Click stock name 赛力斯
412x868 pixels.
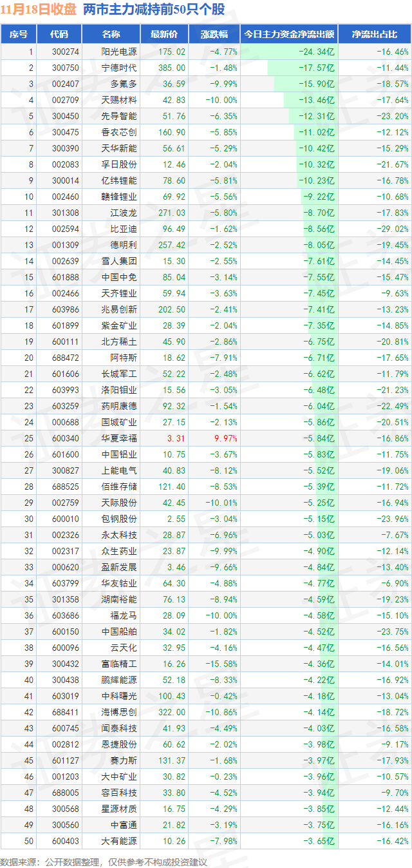124,760
